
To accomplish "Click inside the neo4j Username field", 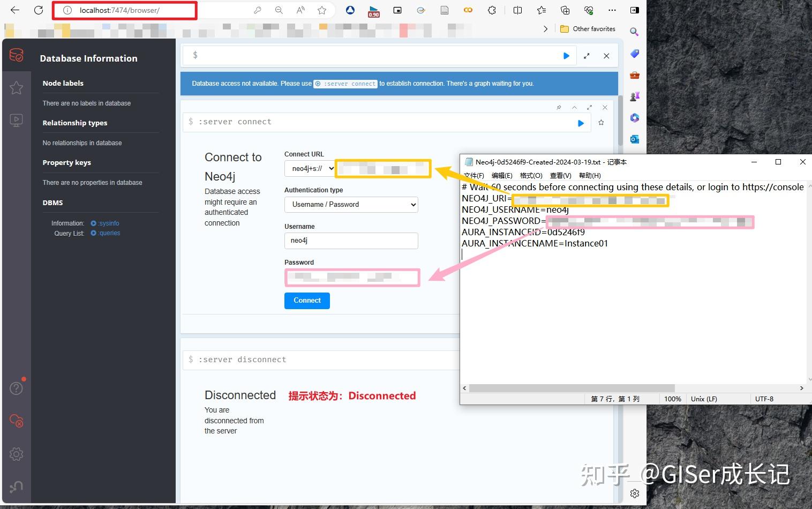I will click(x=351, y=241).
